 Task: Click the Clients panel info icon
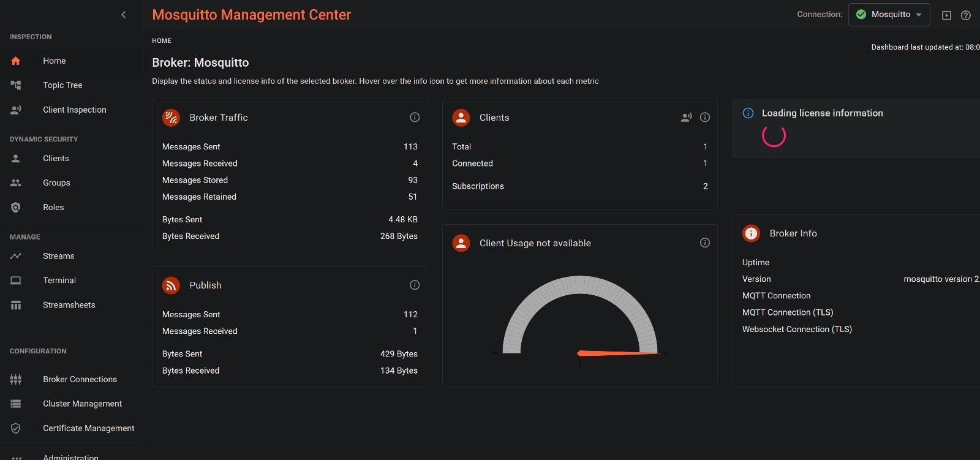point(705,117)
